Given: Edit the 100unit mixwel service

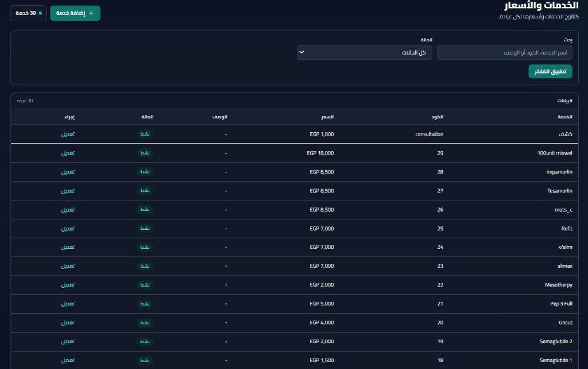Looking at the screenshot, I should [68, 153].
